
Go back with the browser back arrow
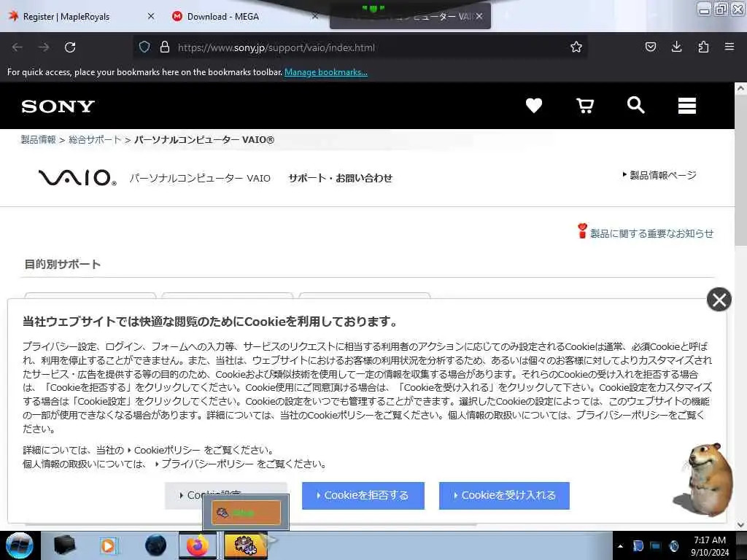point(18,47)
